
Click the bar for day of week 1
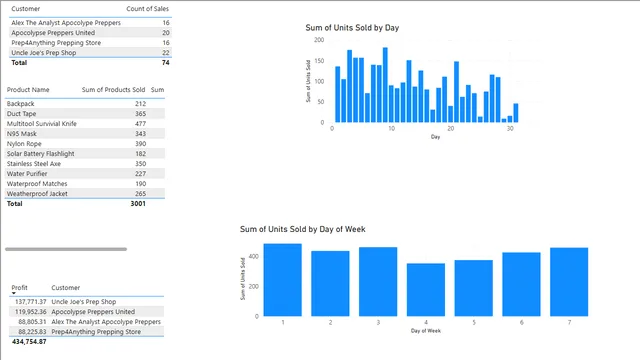pos(282,280)
